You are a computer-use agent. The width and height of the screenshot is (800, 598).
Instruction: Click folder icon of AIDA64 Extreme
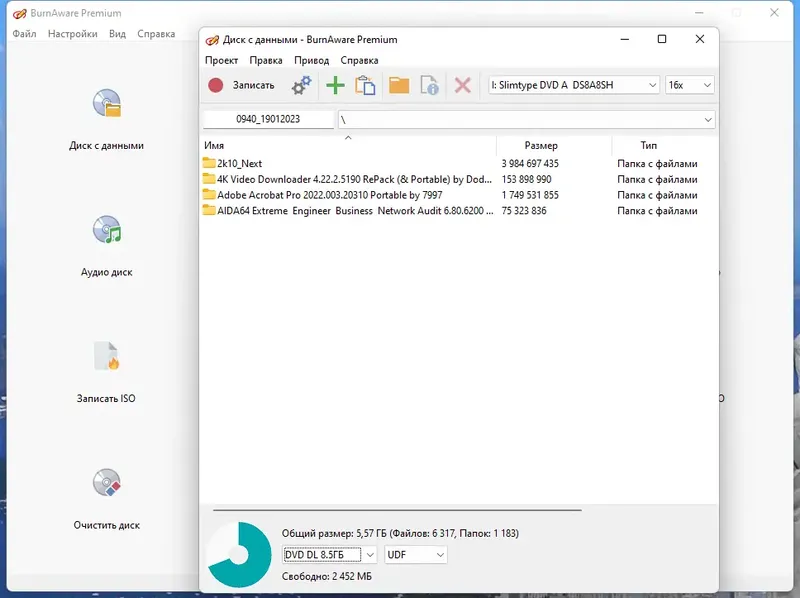pyautogui.click(x=209, y=211)
